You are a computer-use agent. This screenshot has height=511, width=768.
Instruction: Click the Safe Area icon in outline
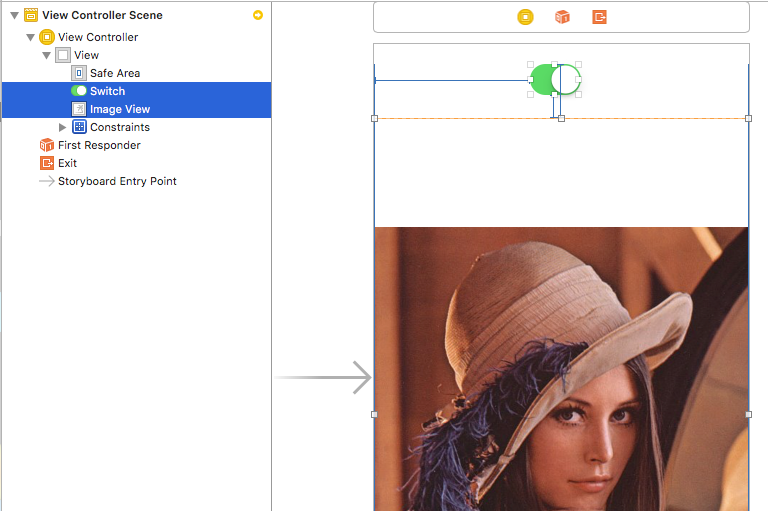pyautogui.click(x=79, y=73)
